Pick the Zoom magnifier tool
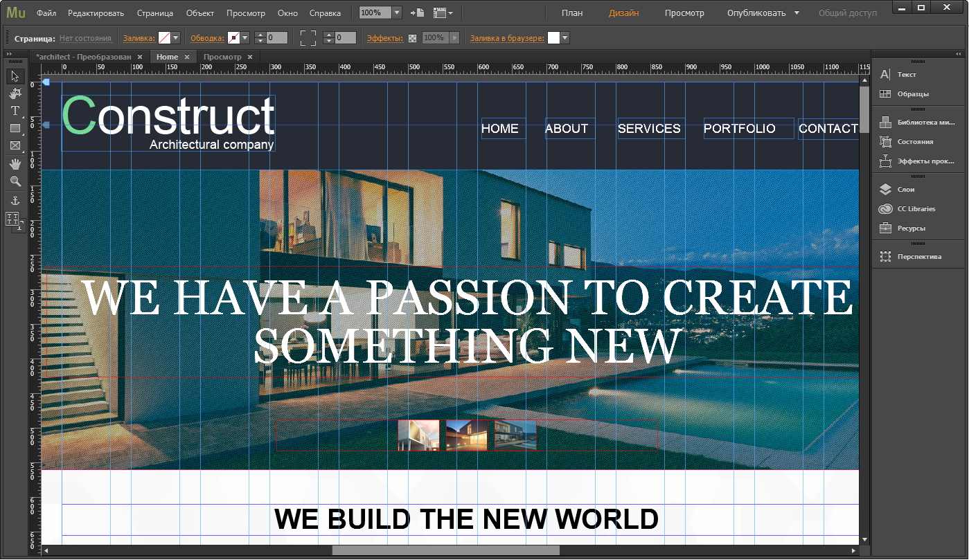This screenshot has height=560, width=969. 15,181
